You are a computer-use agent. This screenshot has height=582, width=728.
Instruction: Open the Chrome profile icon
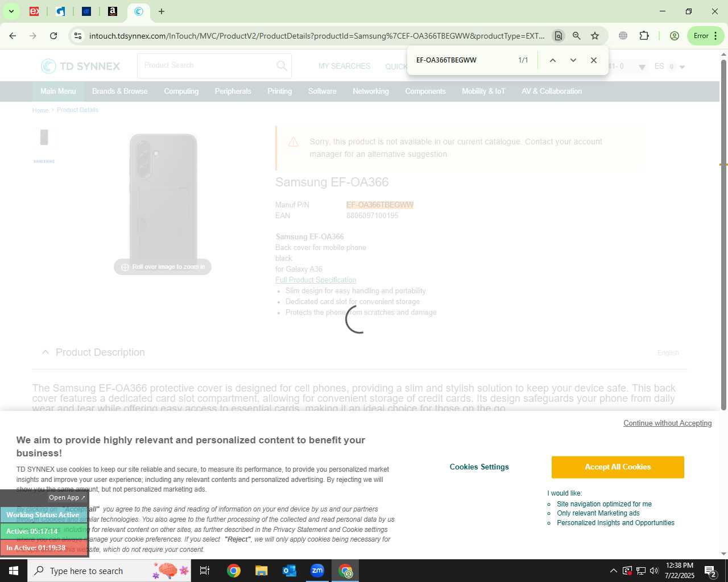675,36
